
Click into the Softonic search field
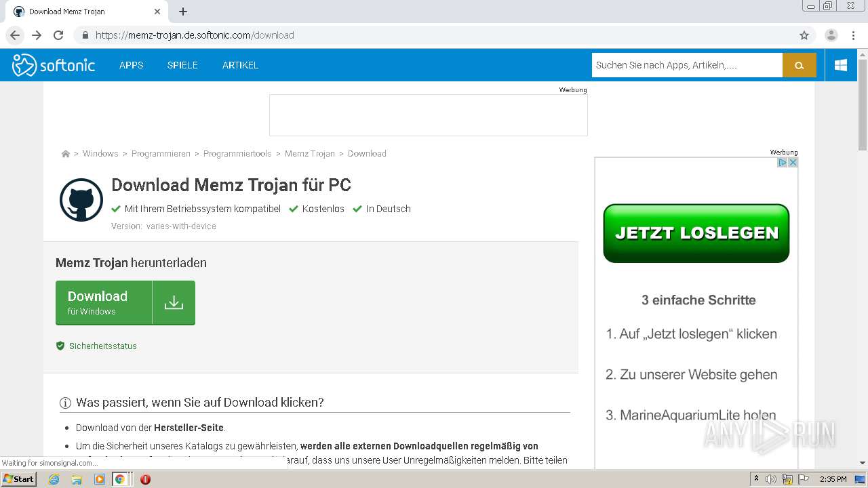tap(687, 65)
